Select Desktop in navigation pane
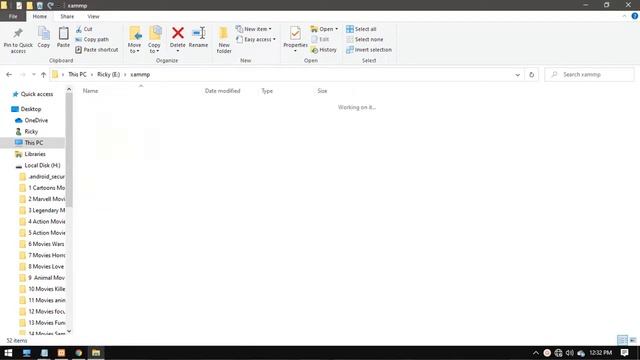 (x=27, y=109)
